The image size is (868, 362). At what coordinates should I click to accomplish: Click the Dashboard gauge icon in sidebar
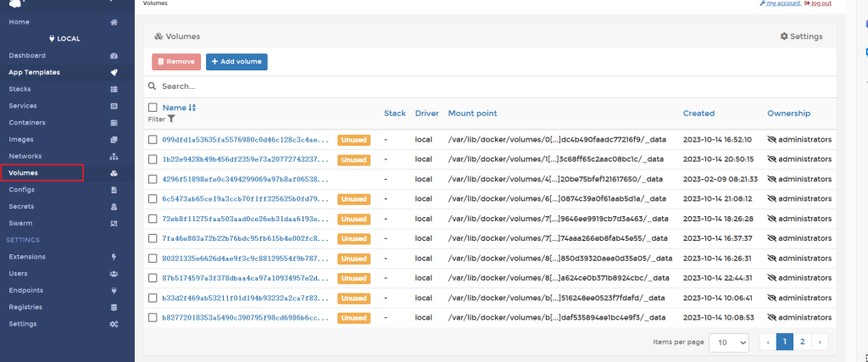click(114, 55)
